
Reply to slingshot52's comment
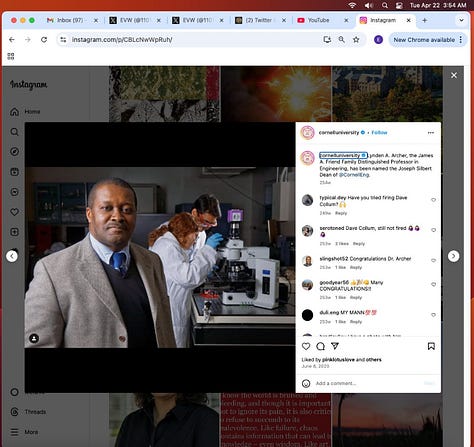(356, 268)
